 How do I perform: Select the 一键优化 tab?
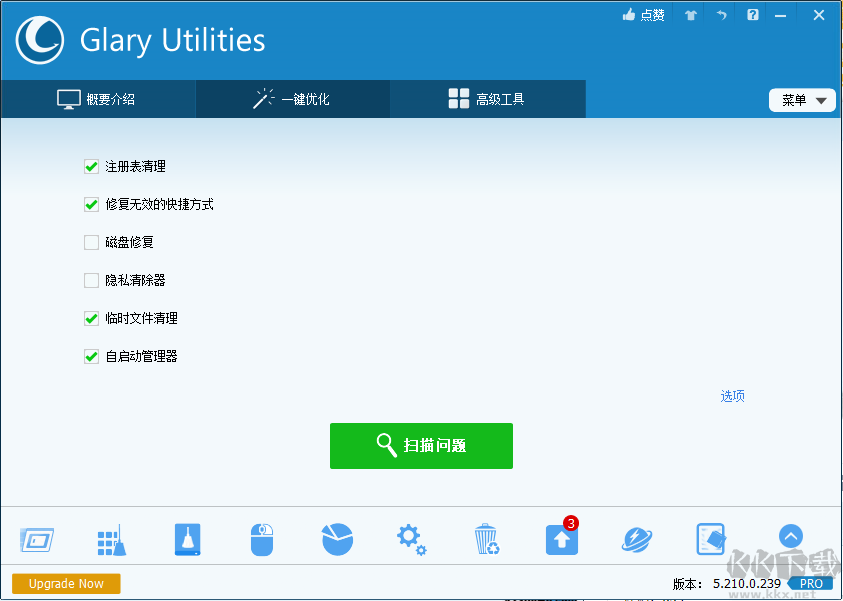[x=292, y=99]
